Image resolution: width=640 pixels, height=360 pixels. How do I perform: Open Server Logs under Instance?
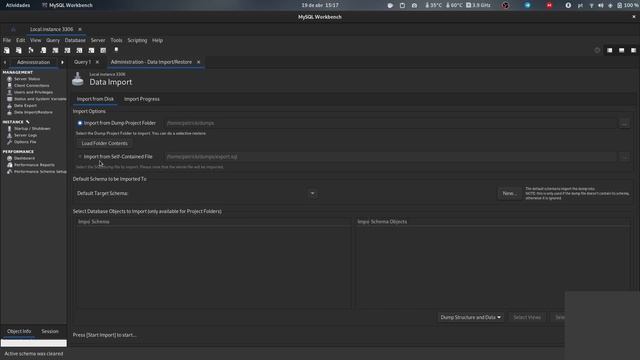(25, 135)
